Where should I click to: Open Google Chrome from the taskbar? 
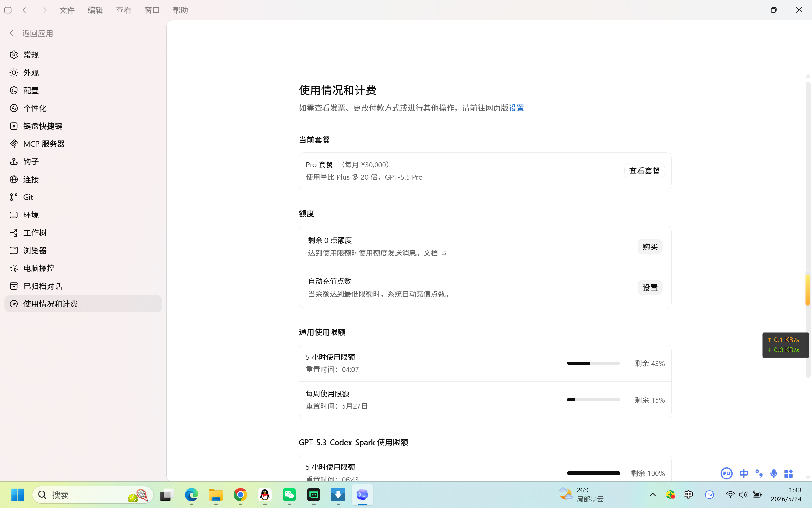coord(240,495)
